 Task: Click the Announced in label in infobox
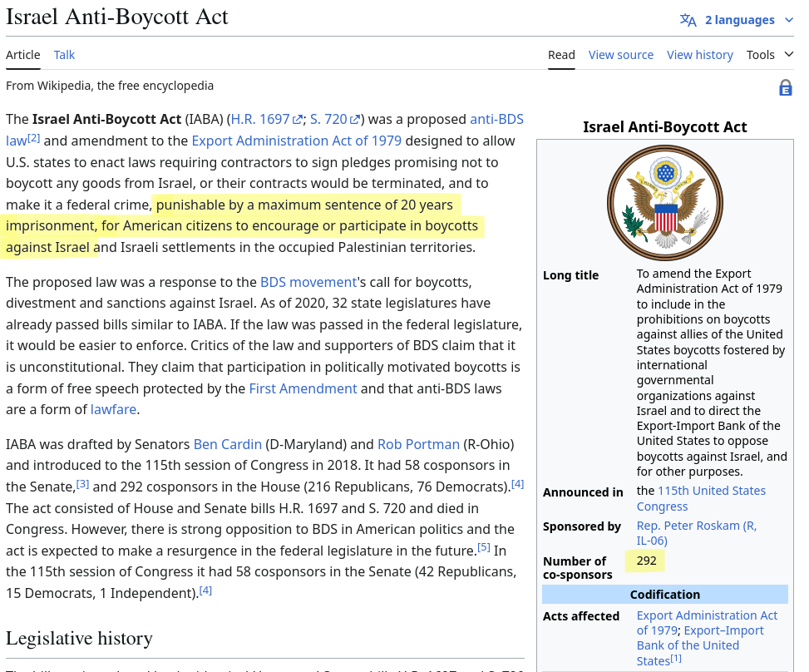(x=583, y=492)
